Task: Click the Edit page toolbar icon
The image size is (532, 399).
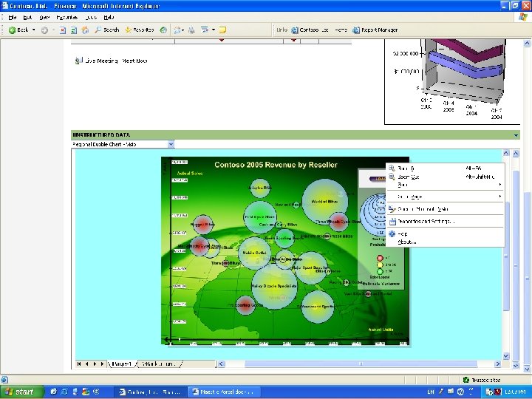Action: pyautogui.click(x=204, y=30)
